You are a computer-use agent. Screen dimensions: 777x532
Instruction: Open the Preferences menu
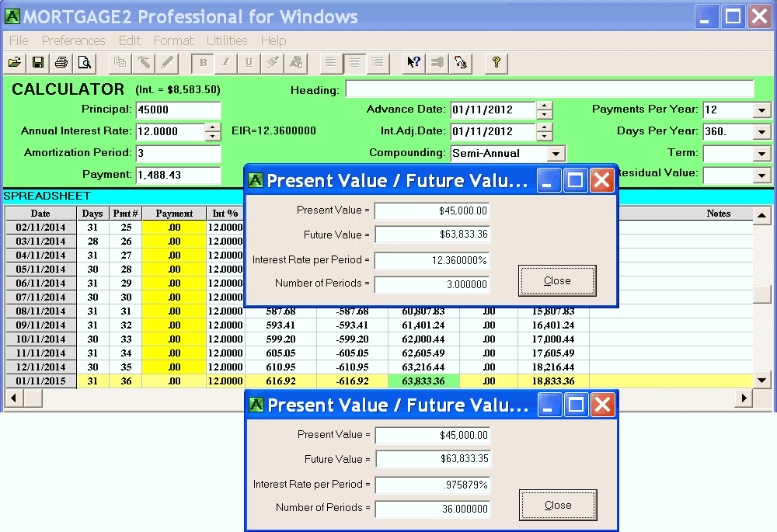(73, 40)
